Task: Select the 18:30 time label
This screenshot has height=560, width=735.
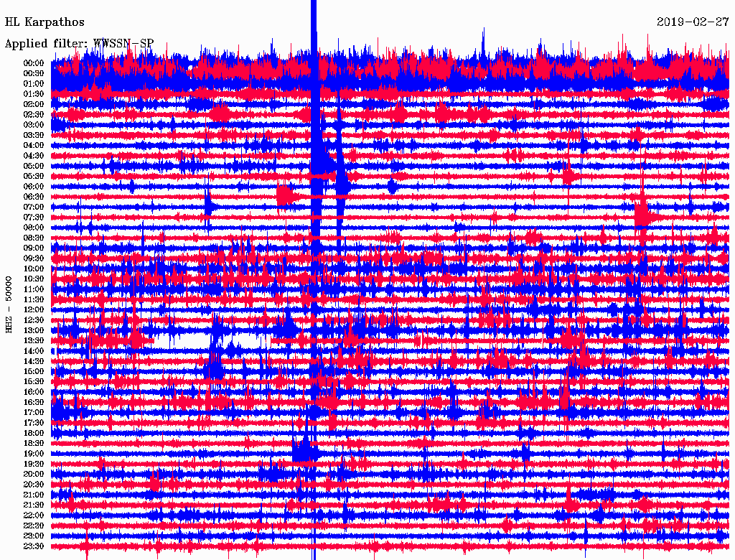Action: pos(34,443)
